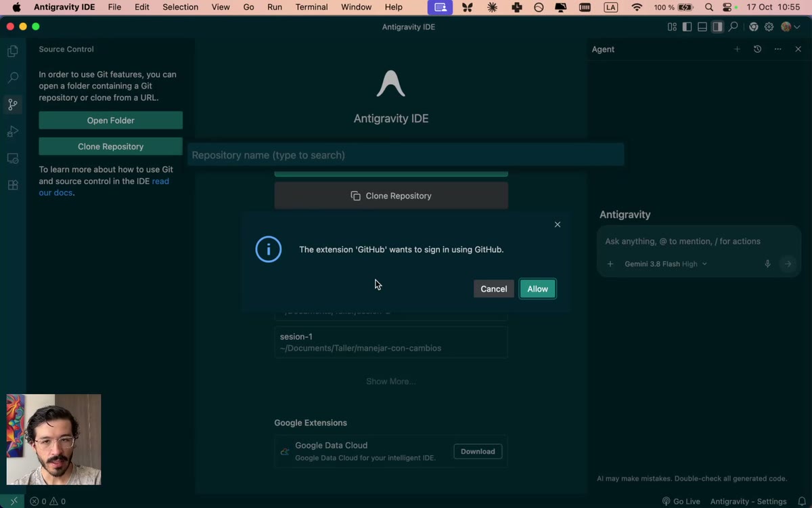Open the Run and Debug view
812x508 pixels.
coord(13,131)
